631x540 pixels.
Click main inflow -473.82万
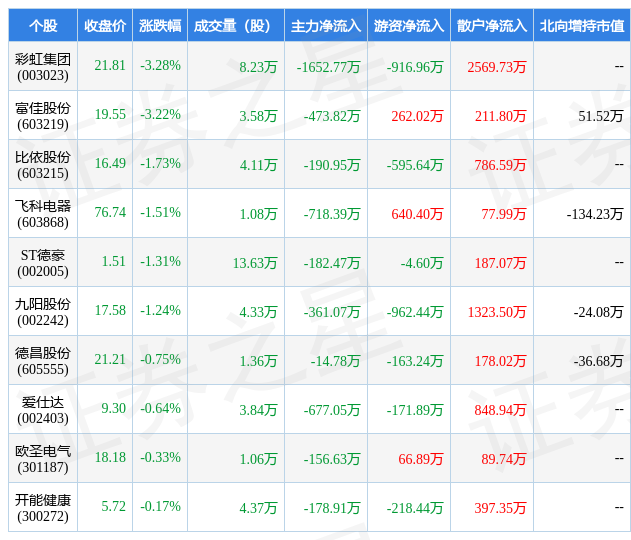pyautogui.click(x=332, y=116)
